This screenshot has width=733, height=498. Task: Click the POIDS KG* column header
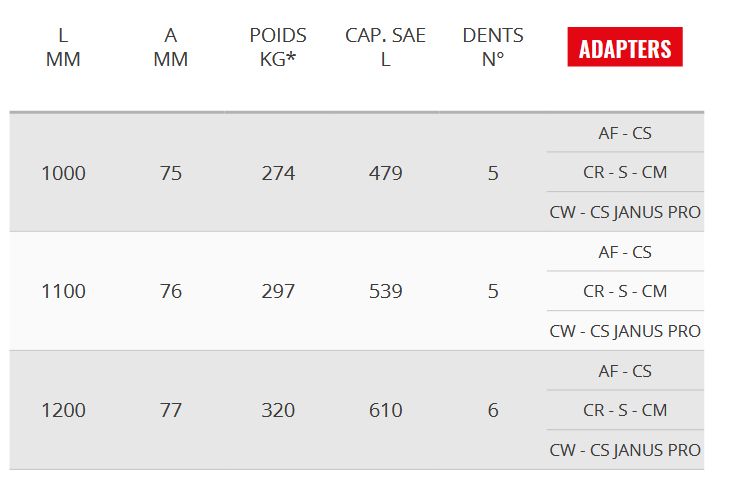point(278,47)
